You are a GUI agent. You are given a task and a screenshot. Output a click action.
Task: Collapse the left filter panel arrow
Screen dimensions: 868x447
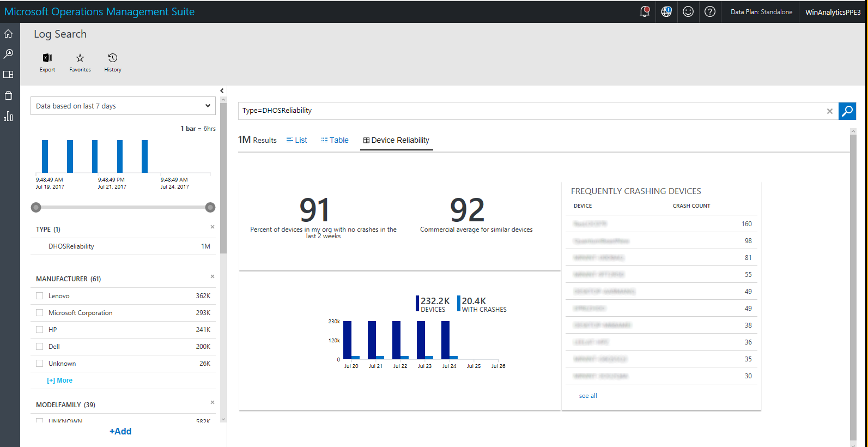pyautogui.click(x=222, y=91)
